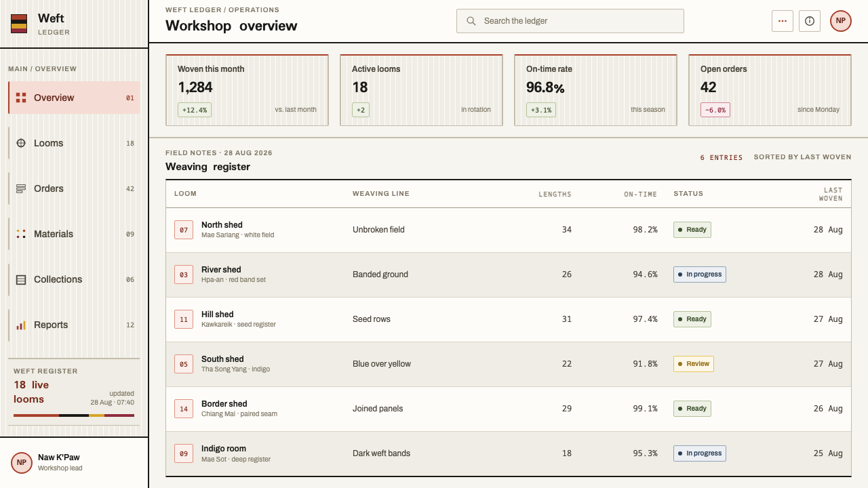Open the Reports bar chart icon

pos(21,325)
